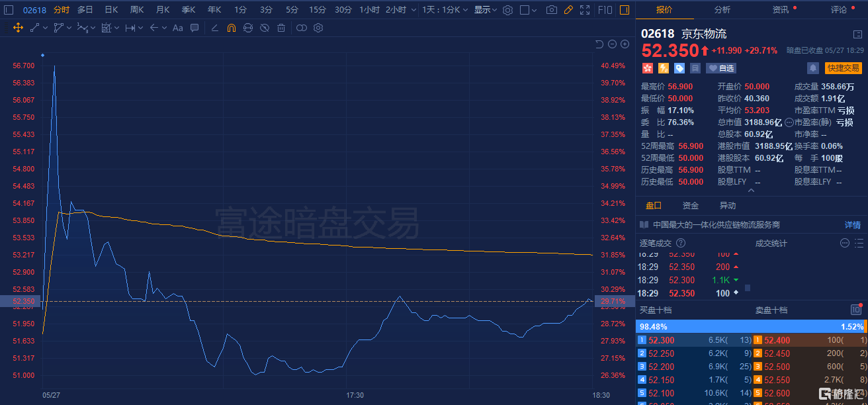Add a comment bubble note tool
Viewport: 868px width, 405px height.
[x=195, y=28]
